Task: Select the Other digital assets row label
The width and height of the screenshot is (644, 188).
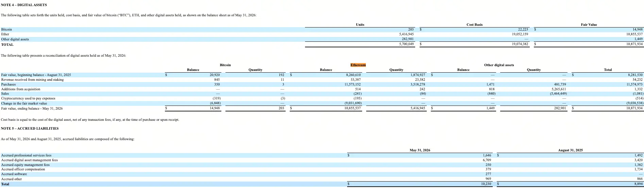Action: click(15, 39)
